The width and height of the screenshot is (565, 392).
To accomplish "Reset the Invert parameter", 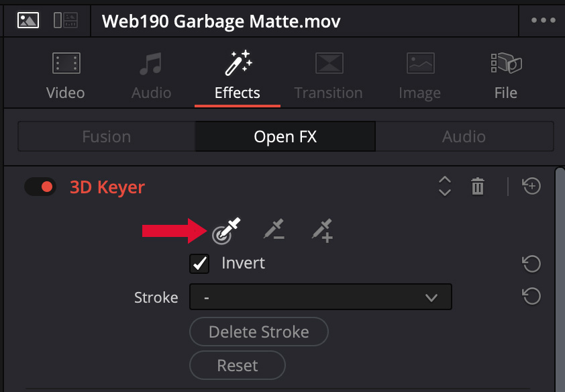I will point(531,264).
